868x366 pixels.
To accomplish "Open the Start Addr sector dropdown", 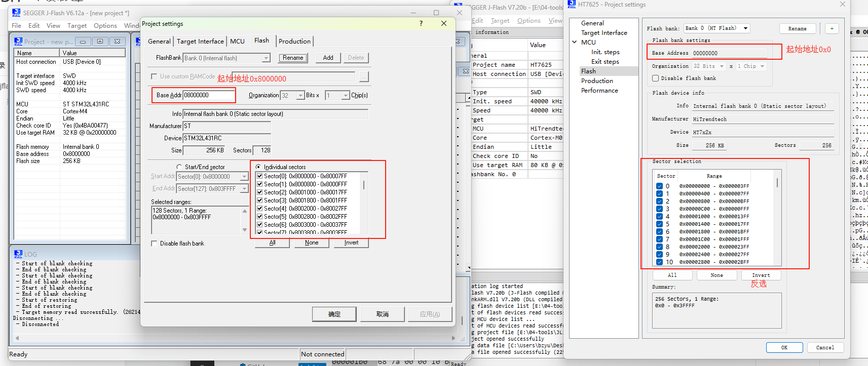I will pyautogui.click(x=244, y=177).
